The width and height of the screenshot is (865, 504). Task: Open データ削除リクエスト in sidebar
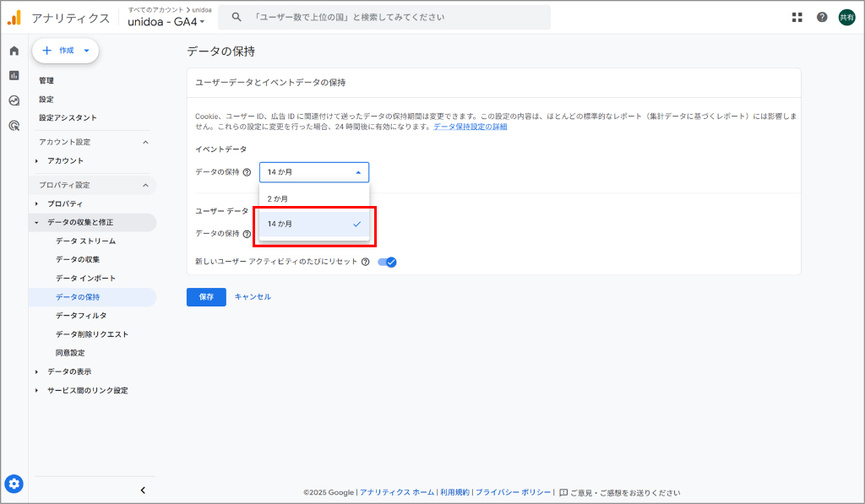click(93, 334)
